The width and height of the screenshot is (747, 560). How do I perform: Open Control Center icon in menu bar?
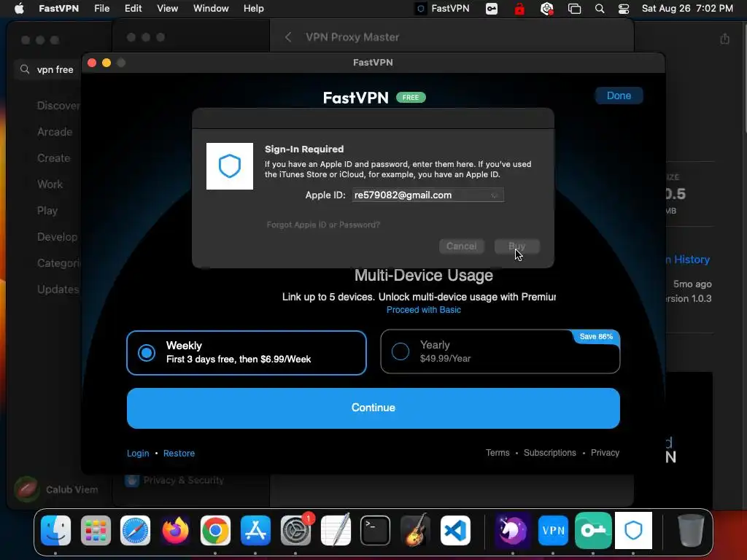[x=624, y=9]
